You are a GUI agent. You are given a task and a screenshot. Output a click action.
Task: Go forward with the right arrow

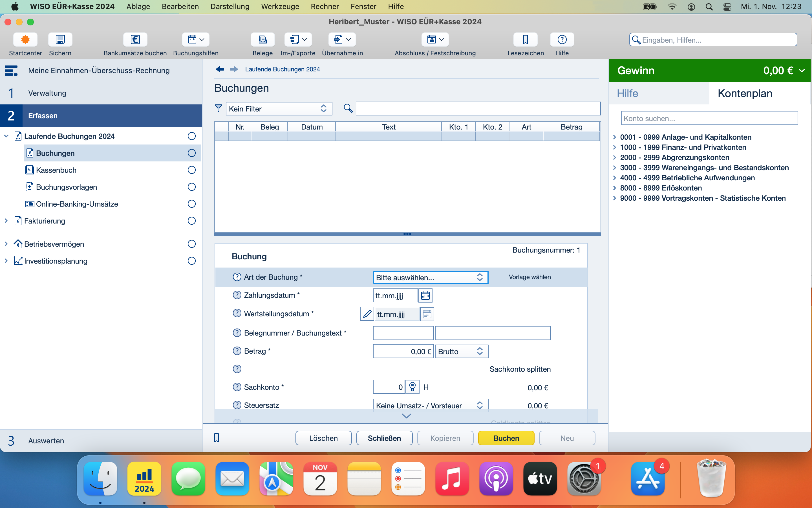tap(234, 69)
